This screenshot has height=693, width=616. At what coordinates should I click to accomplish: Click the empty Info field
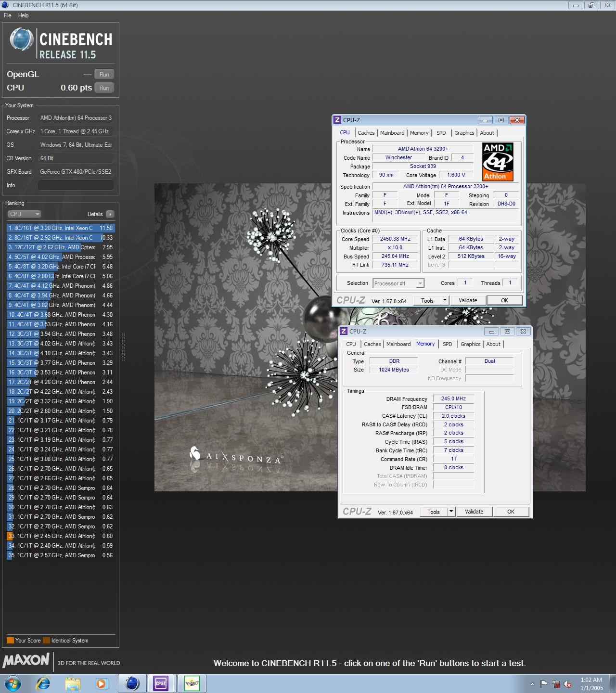76,185
